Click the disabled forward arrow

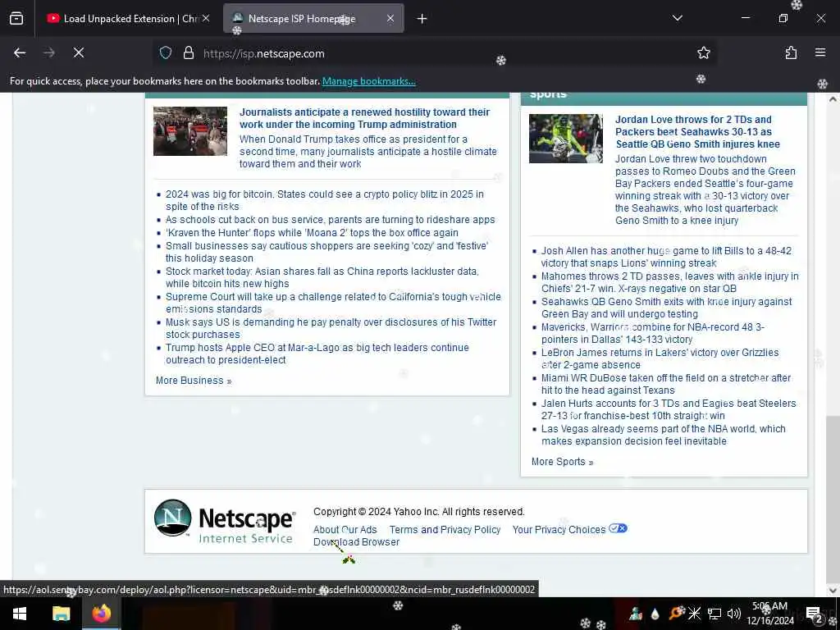(49, 53)
